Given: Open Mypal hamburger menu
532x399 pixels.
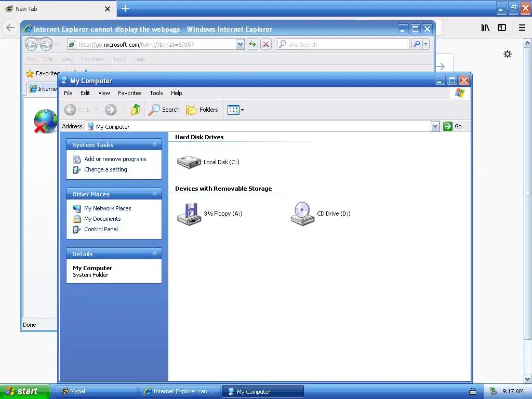Looking at the screenshot, I should 522,28.
